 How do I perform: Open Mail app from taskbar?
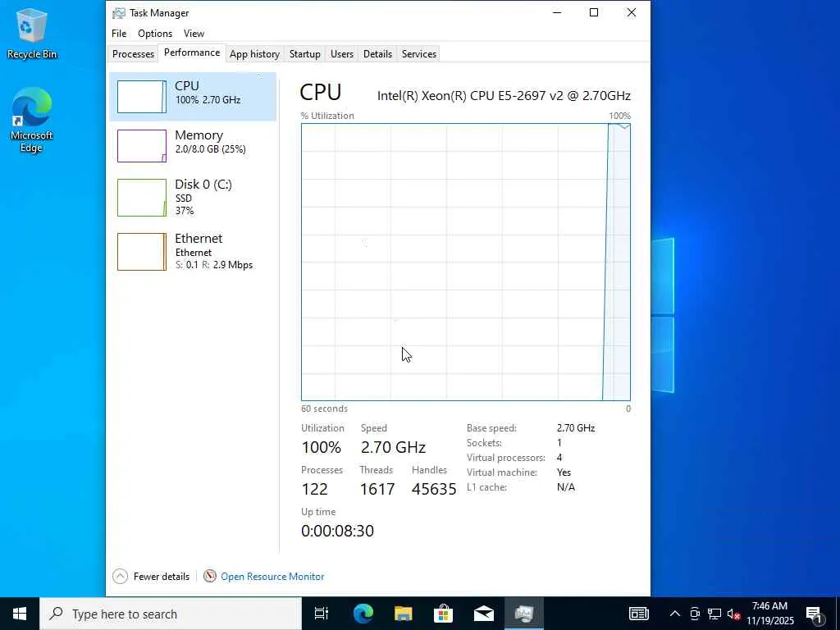[484, 614]
